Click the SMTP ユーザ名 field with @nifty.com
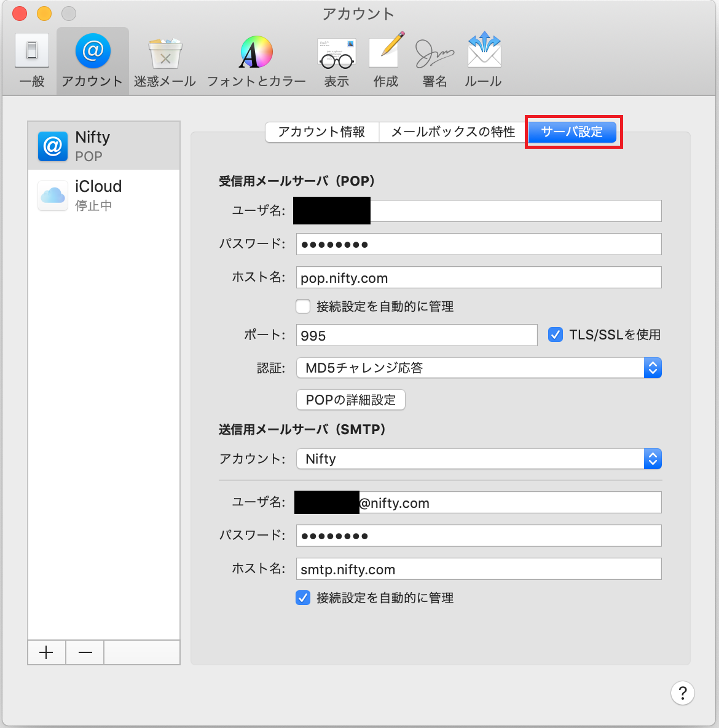Viewport: 719px width, 728px height. pyautogui.click(x=479, y=502)
